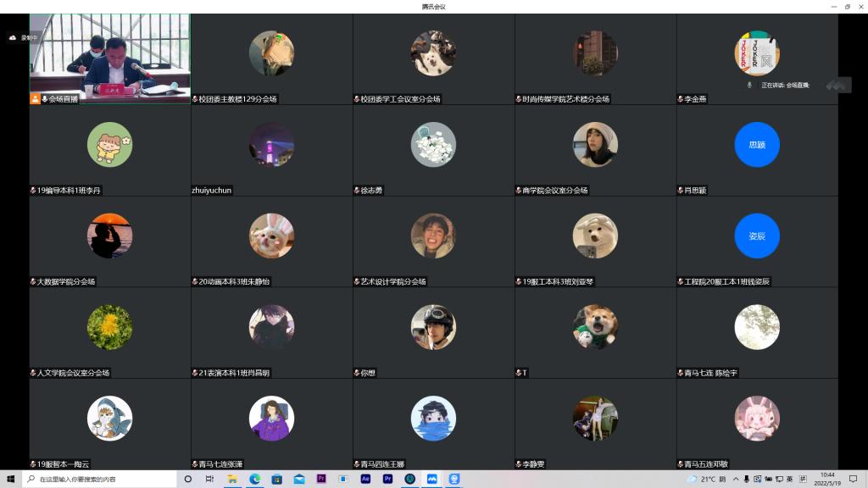Open Tencent Meeting icon in the taskbar

pyautogui.click(x=432, y=479)
